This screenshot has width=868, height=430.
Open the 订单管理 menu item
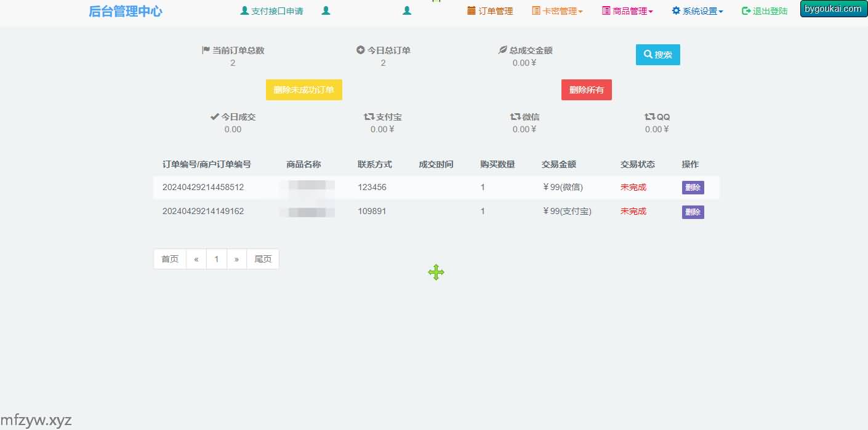[490, 11]
